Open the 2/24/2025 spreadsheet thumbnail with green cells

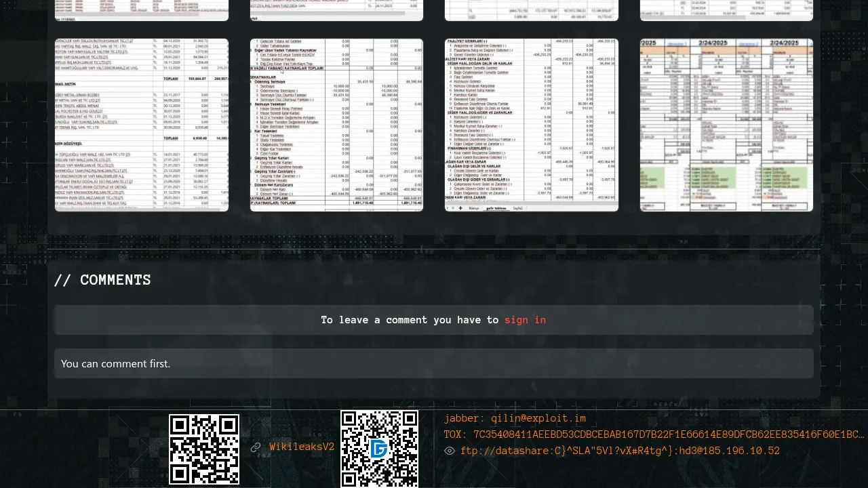click(726, 125)
